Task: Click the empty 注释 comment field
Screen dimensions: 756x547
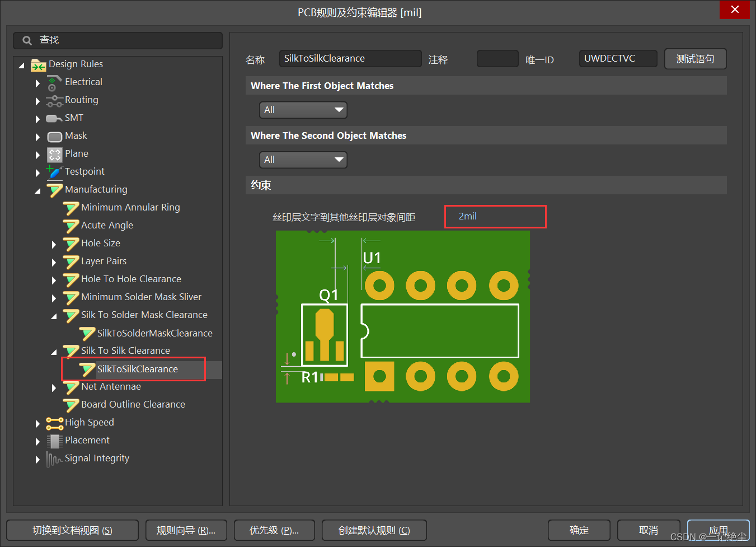Action: click(497, 58)
